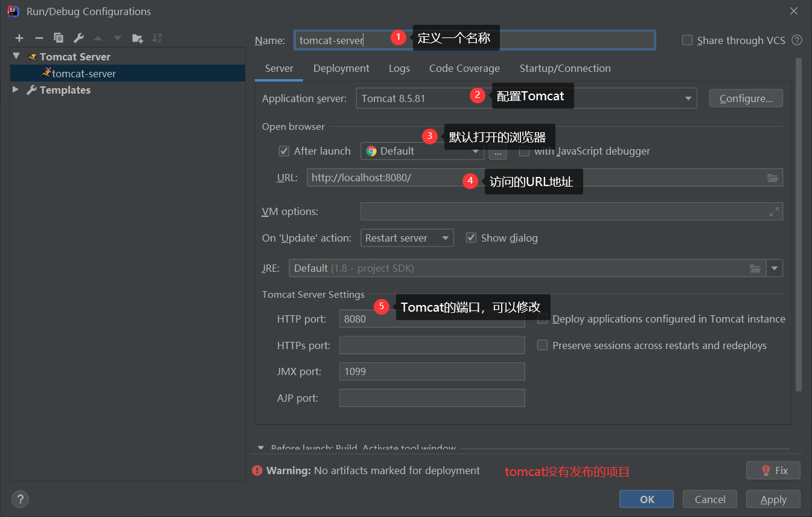Click the Apply button

[x=773, y=499]
